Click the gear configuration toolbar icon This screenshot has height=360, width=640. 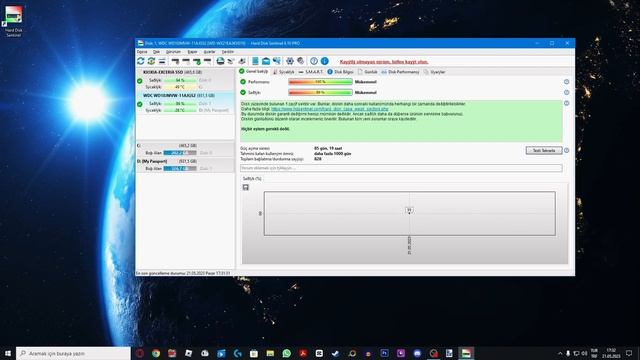[290, 61]
